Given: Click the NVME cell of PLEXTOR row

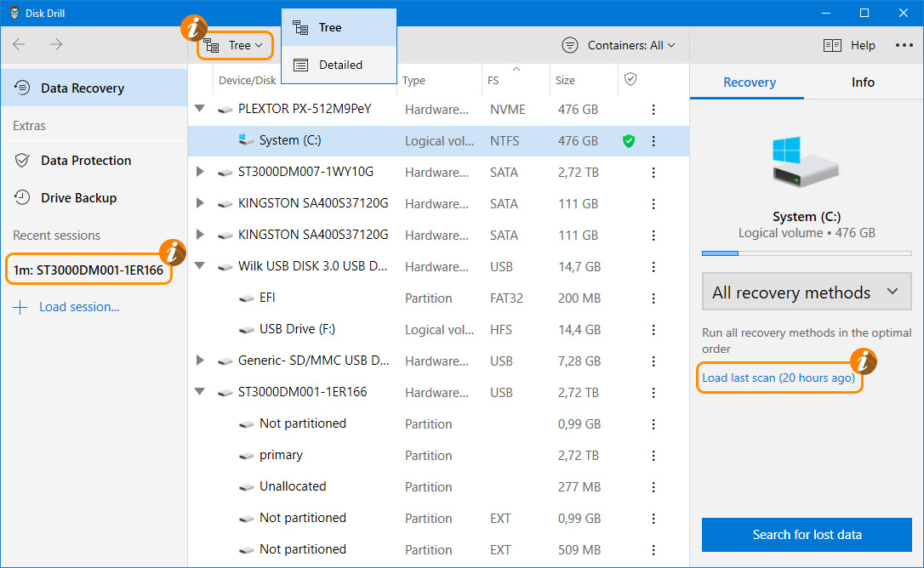Looking at the screenshot, I should coord(507,110).
